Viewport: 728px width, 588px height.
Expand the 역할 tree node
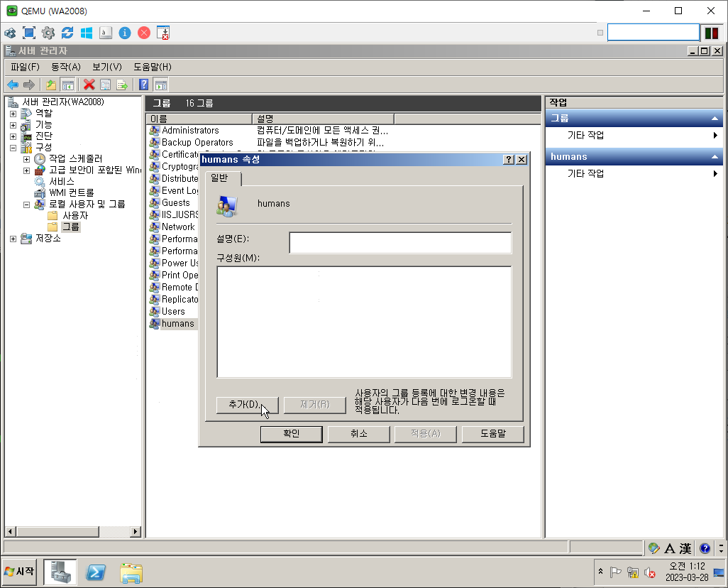(x=13, y=114)
